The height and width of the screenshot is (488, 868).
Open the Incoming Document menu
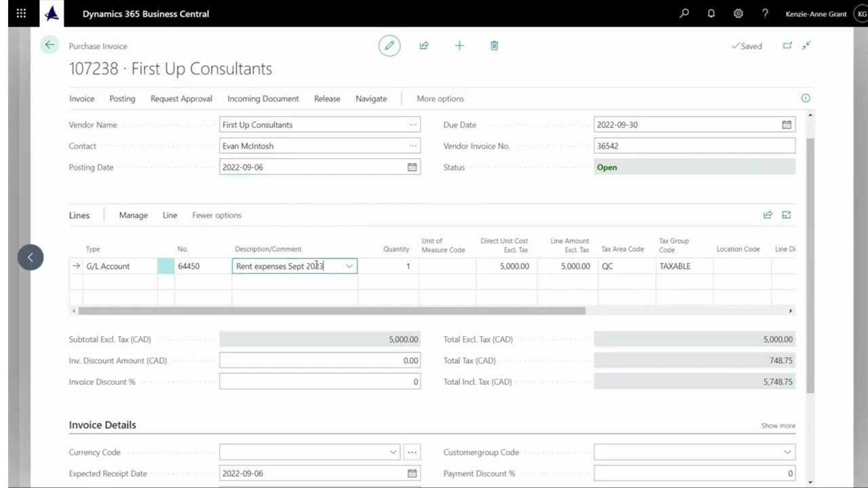(263, 98)
